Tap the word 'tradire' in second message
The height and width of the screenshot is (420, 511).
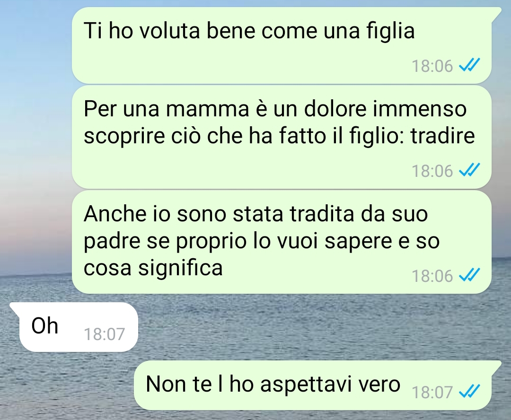click(442, 135)
